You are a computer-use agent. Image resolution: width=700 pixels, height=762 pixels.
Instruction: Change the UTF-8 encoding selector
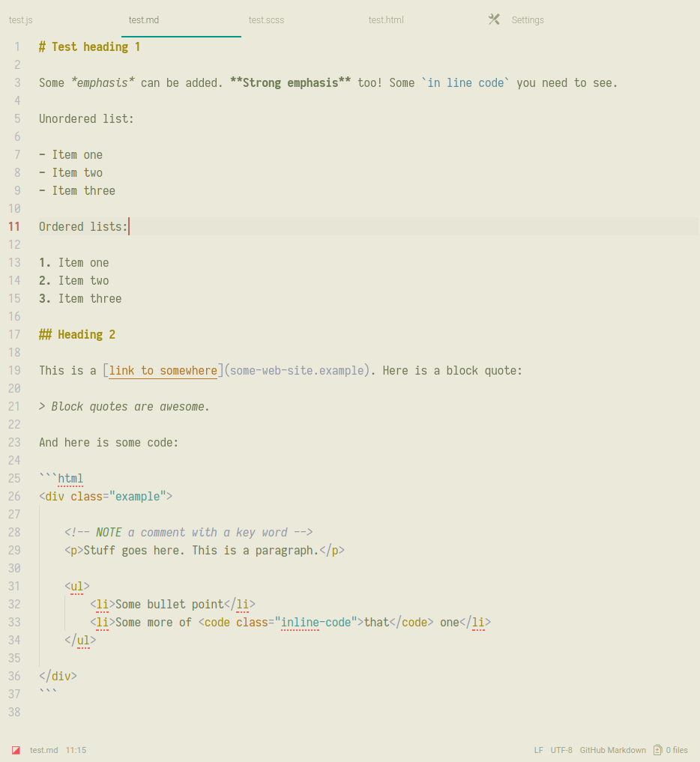561,750
